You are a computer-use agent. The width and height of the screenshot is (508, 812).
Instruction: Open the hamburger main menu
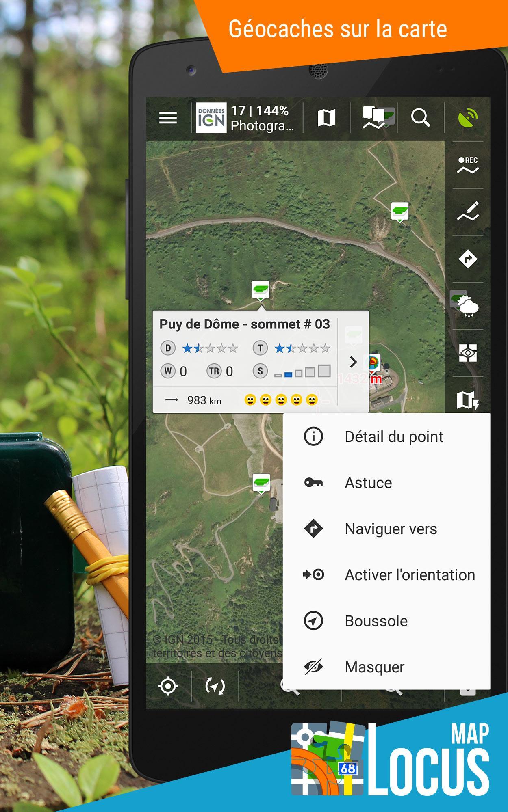point(168,118)
